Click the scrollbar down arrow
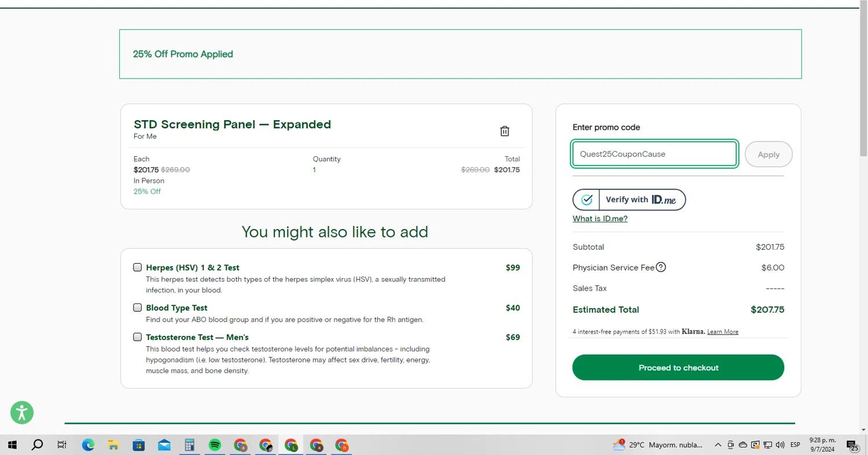 pyautogui.click(x=863, y=430)
